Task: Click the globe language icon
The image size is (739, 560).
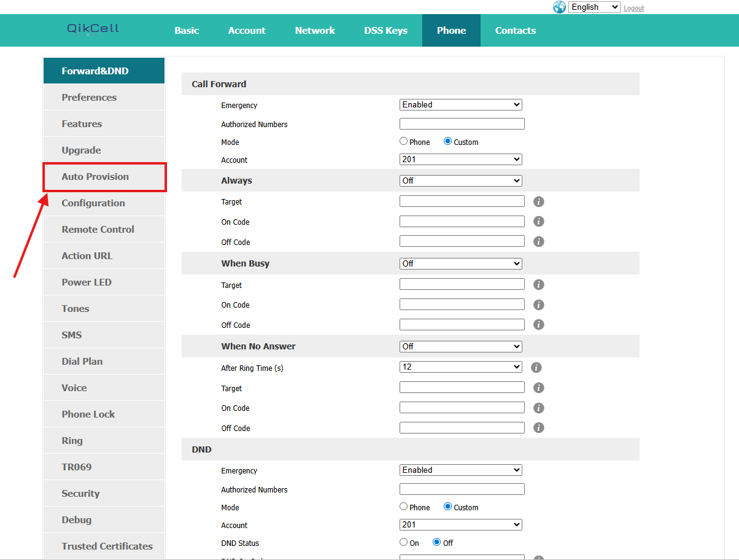Action: coord(559,7)
